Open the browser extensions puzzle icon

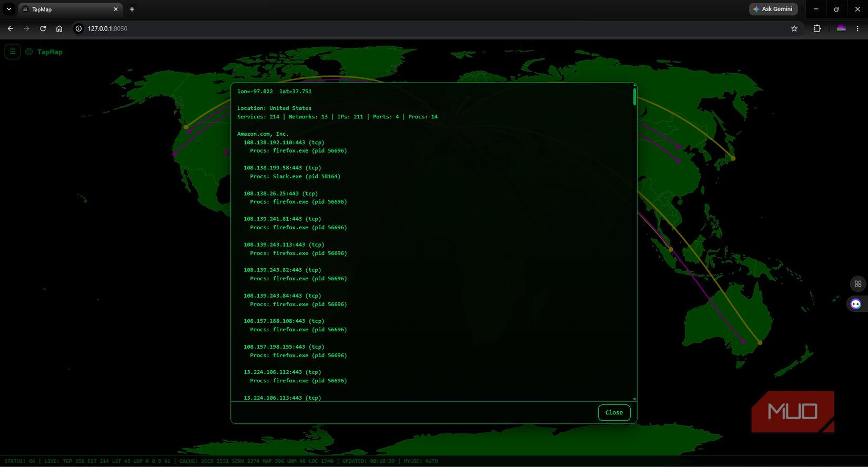(817, 28)
